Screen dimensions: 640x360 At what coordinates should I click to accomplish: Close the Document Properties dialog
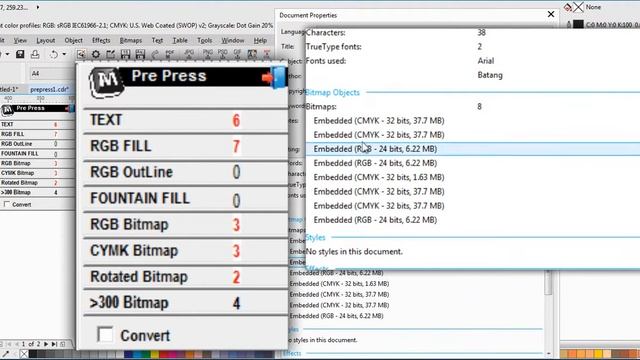[551, 14]
